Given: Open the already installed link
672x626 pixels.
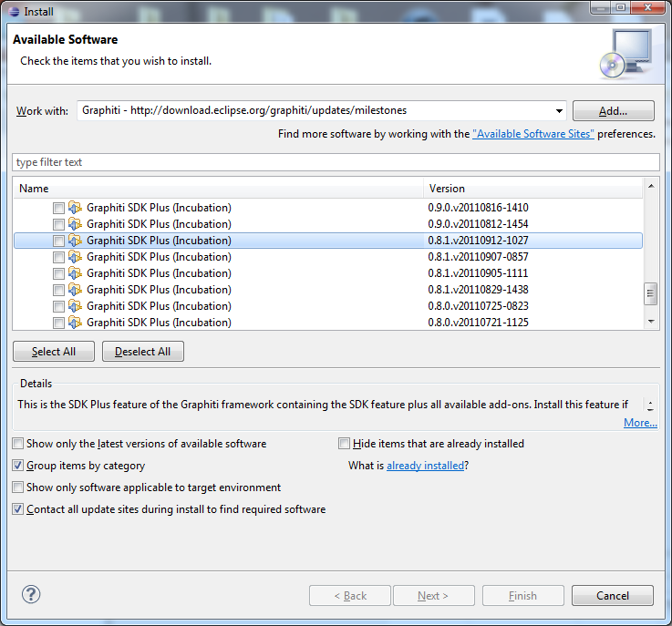Looking at the screenshot, I should click(425, 466).
